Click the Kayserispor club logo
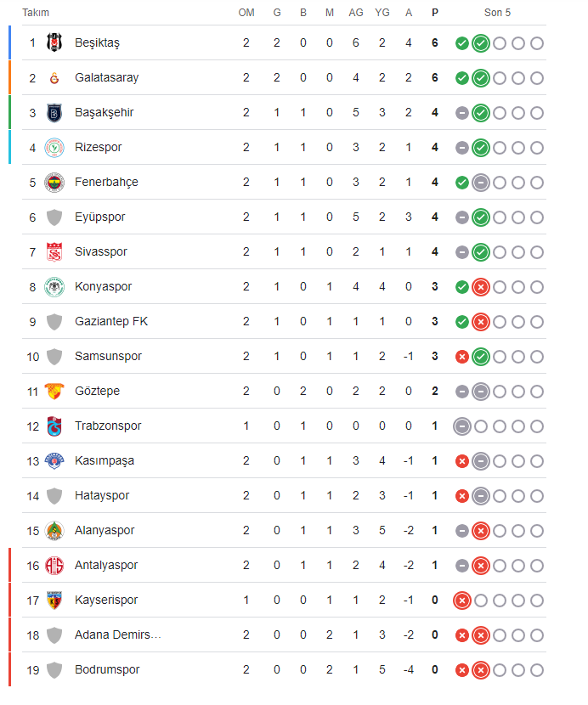Screen dimensions: 588x705 point(54,601)
